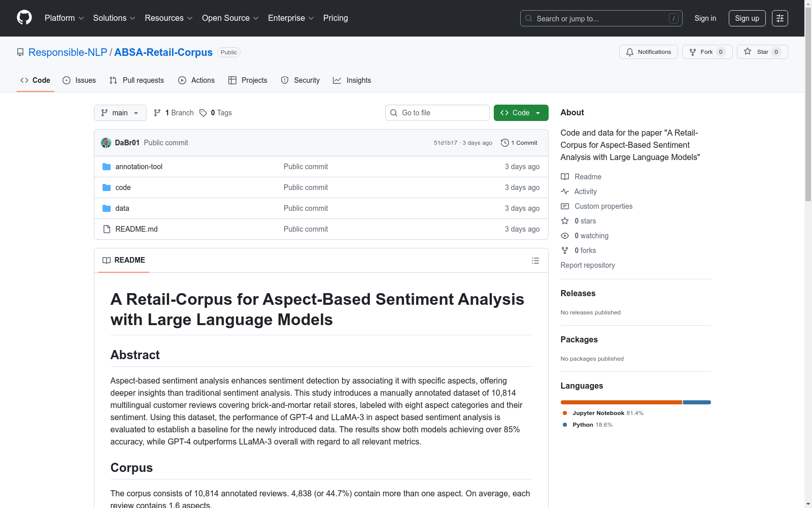Viewport: 812px width, 508px height.
Task: Open the 1 Commit history link
Action: tap(519, 143)
